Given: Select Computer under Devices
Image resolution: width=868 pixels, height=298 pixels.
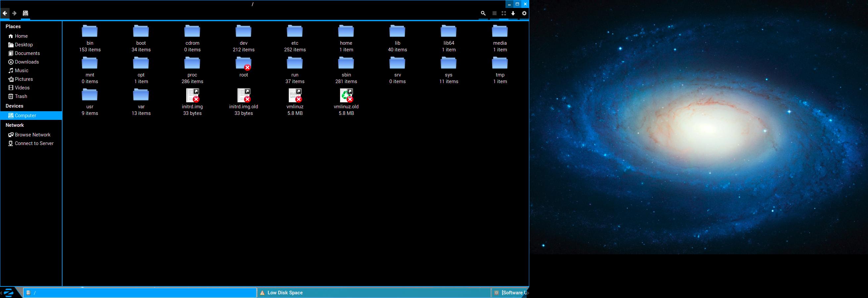Looking at the screenshot, I should click(x=25, y=116).
